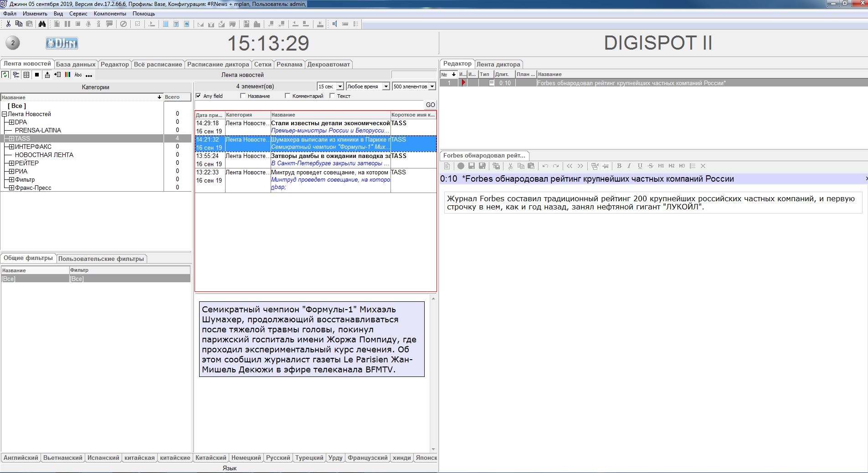
Task: Click the Abc text icon in news feed toolbar
Action: [x=78, y=75]
